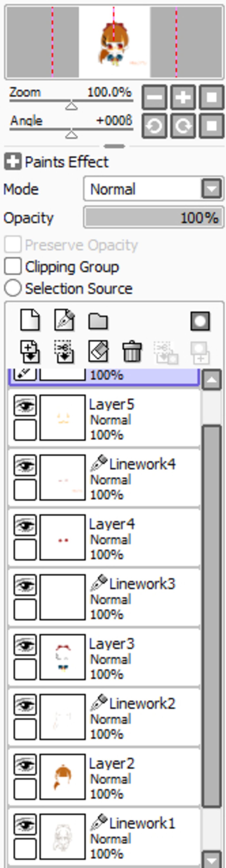Screen dimensions: 226x868
Task: Select the Linework4 layer
Action: tap(104, 477)
